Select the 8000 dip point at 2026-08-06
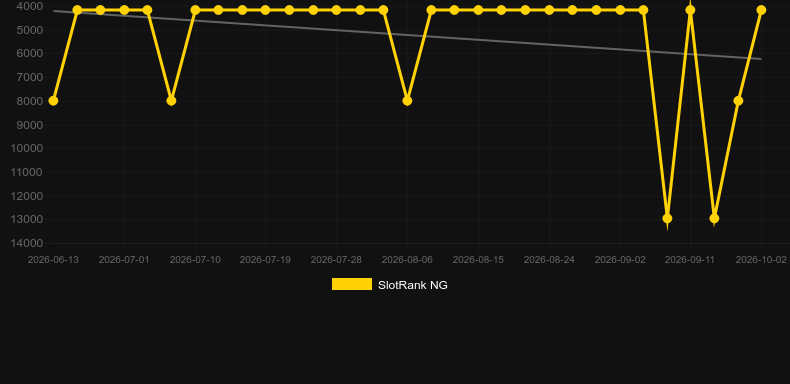The image size is (790, 384). [407, 101]
